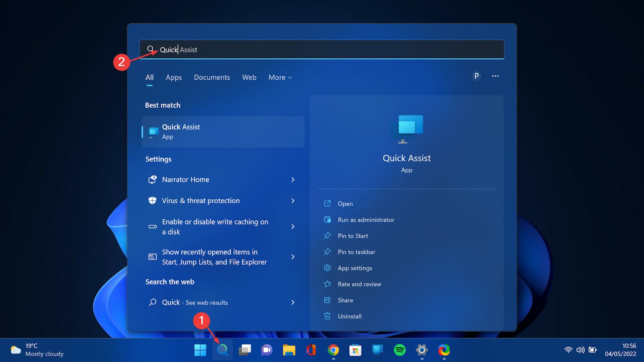
Task: Select Run as administrator option
Action: pyautogui.click(x=365, y=220)
